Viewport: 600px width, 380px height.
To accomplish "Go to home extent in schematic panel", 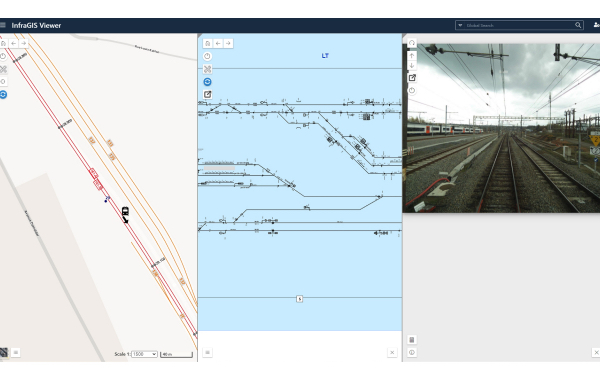I will click(x=208, y=43).
